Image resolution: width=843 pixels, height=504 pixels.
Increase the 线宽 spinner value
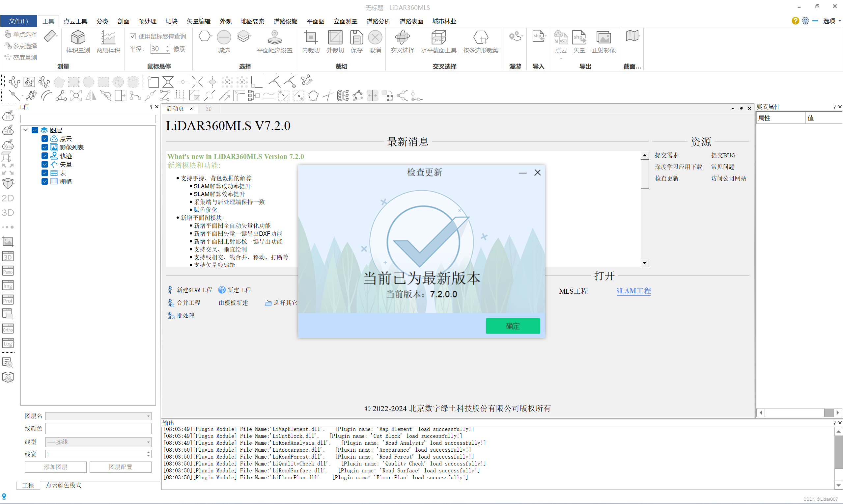149,452
